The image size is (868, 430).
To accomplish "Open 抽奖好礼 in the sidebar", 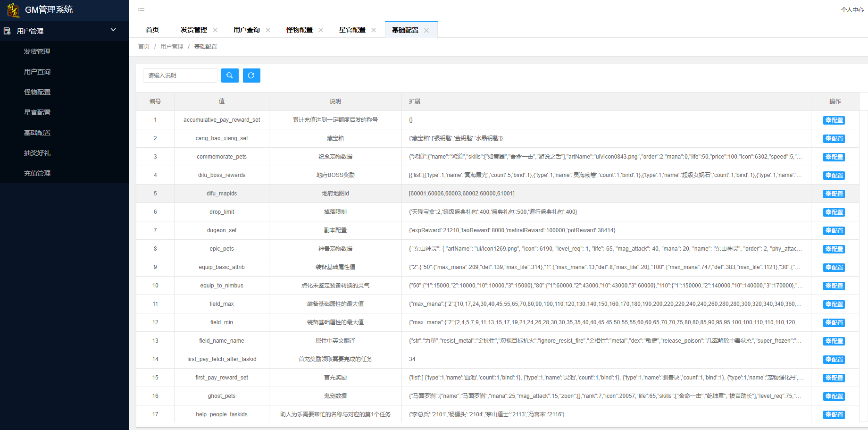I will [37, 153].
